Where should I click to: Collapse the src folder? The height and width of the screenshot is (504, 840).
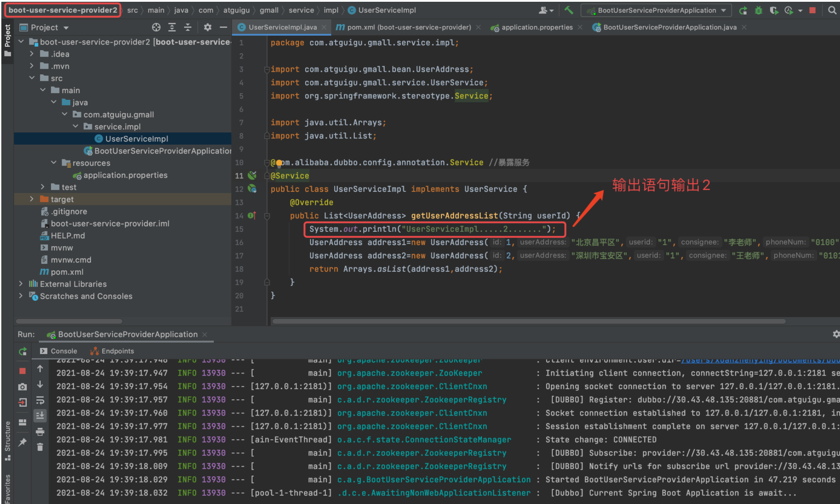click(x=32, y=78)
